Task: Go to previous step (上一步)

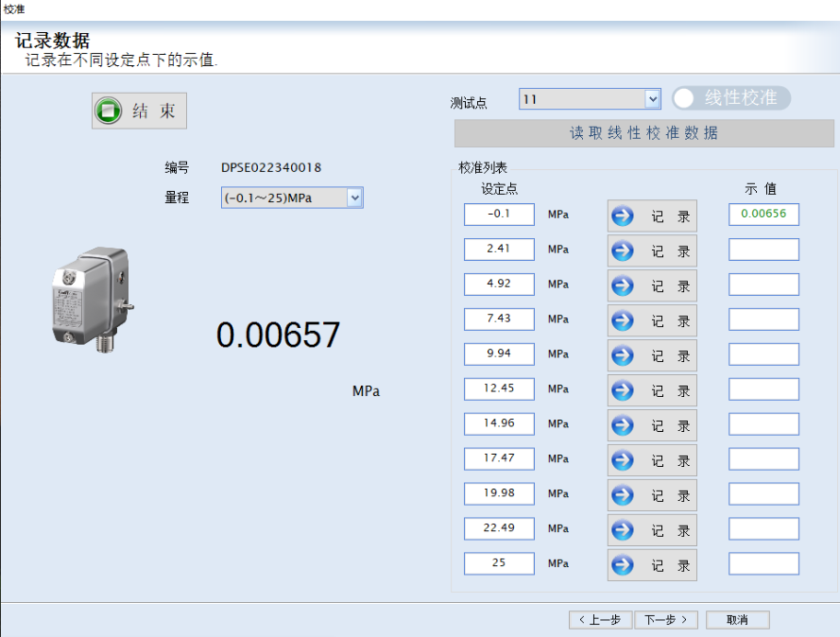Action: pyautogui.click(x=600, y=620)
